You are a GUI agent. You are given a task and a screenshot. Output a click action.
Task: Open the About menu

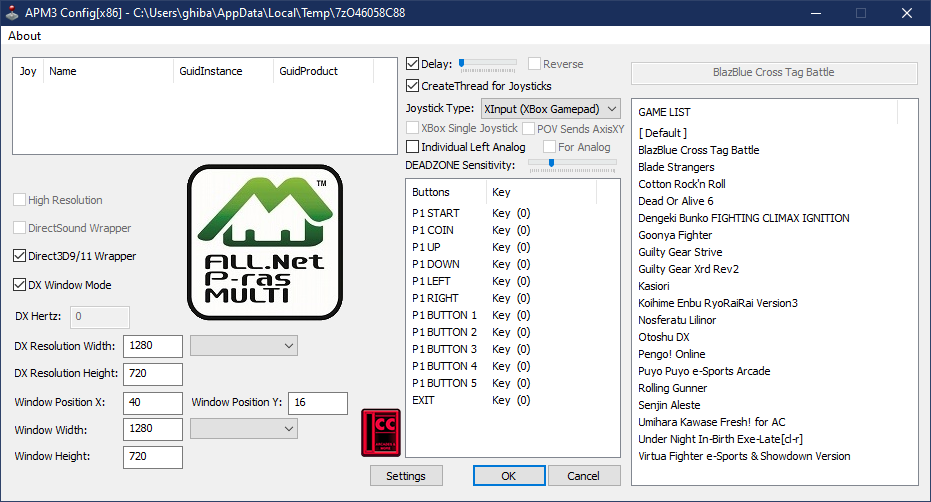[x=24, y=36]
